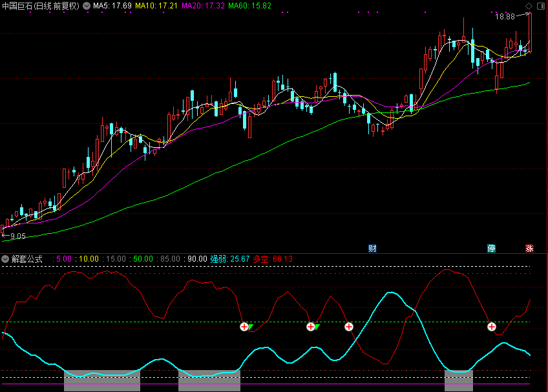Click the last red plus signal marker
The image size is (548, 392).
[492, 327]
